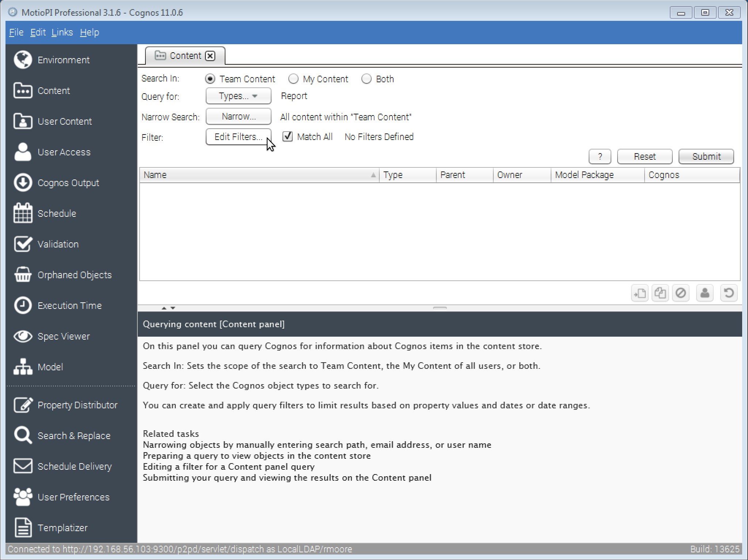Click the Type column header

(408, 175)
